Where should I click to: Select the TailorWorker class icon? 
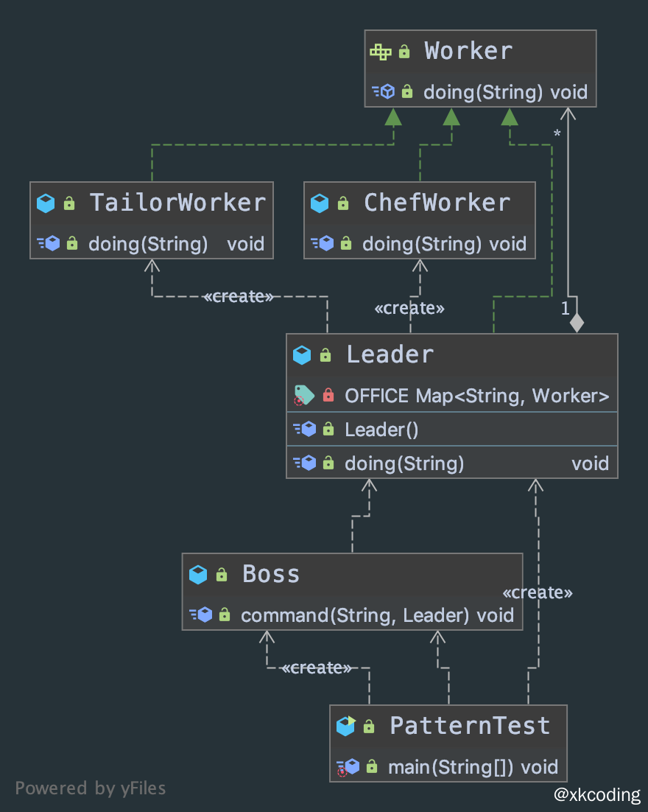[46, 203]
